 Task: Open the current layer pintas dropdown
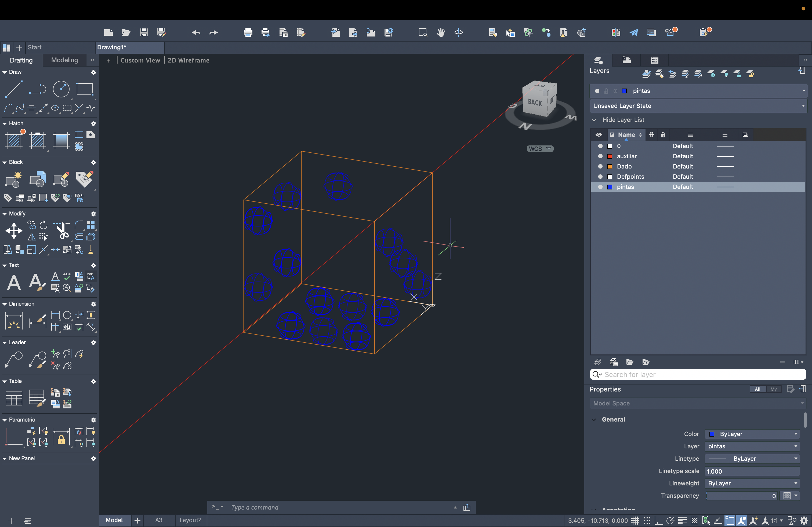point(803,91)
